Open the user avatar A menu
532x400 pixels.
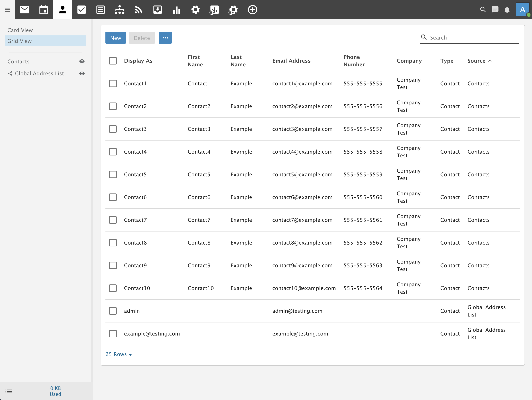click(522, 10)
